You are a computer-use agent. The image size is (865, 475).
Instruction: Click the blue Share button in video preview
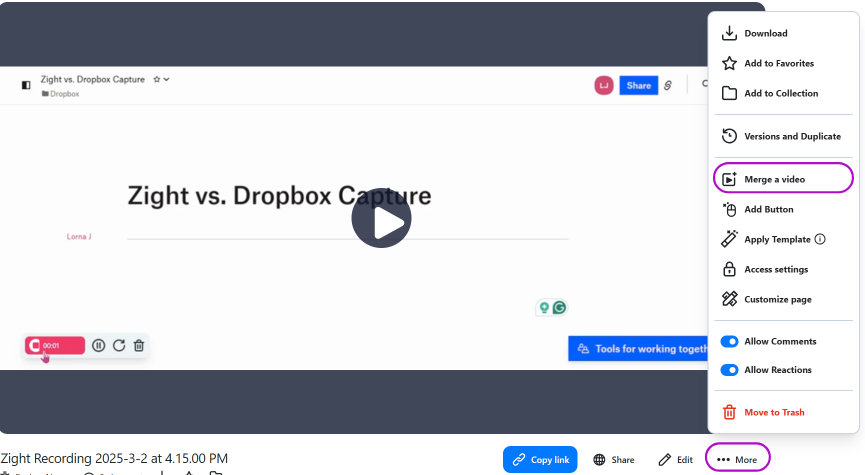tap(638, 86)
